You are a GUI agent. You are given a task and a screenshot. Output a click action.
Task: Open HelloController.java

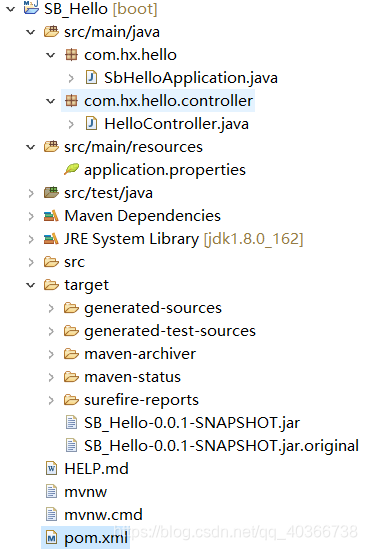[176, 124]
